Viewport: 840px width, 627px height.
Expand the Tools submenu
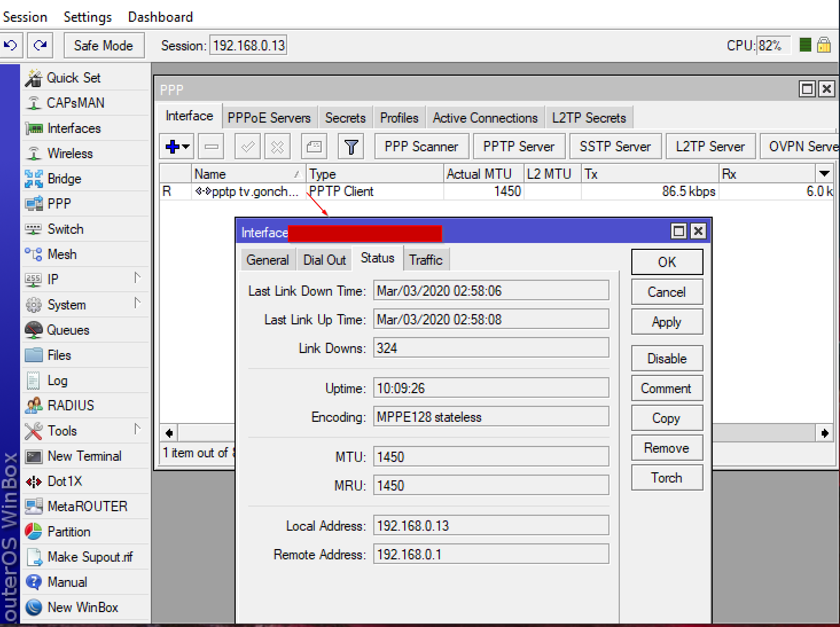click(x=137, y=430)
